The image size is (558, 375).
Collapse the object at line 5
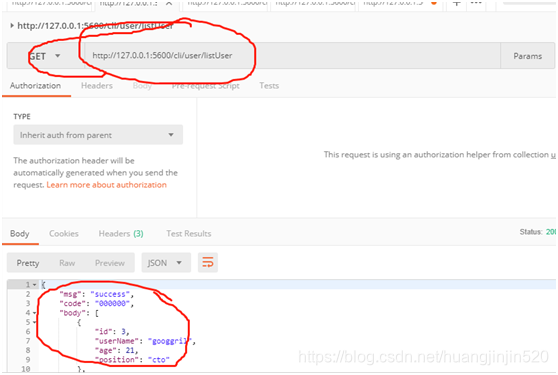click(x=35, y=322)
